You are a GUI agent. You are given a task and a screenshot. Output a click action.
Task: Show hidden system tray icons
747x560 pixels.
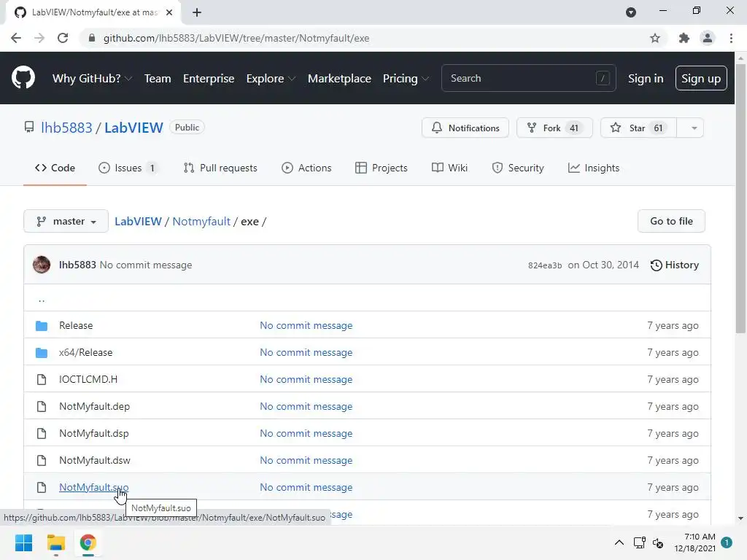point(619,542)
